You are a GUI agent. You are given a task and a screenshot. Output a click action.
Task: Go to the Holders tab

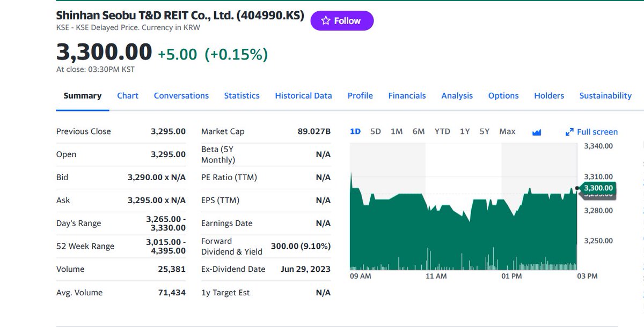click(x=549, y=95)
